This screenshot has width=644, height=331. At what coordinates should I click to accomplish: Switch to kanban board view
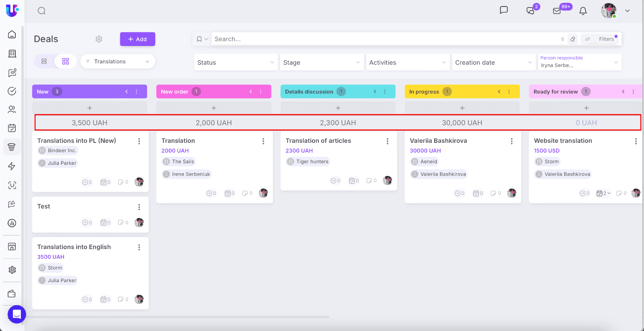tap(66, 62)
